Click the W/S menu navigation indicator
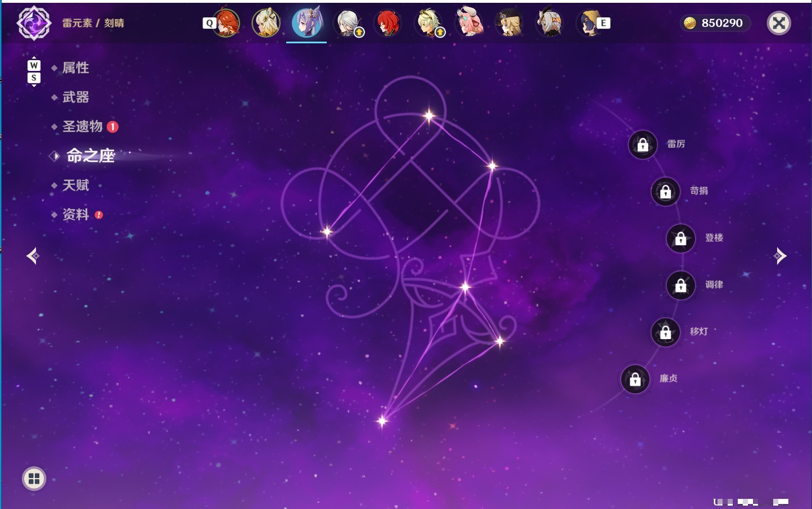Viewport: 812px width, 509px height. [34, 71]
